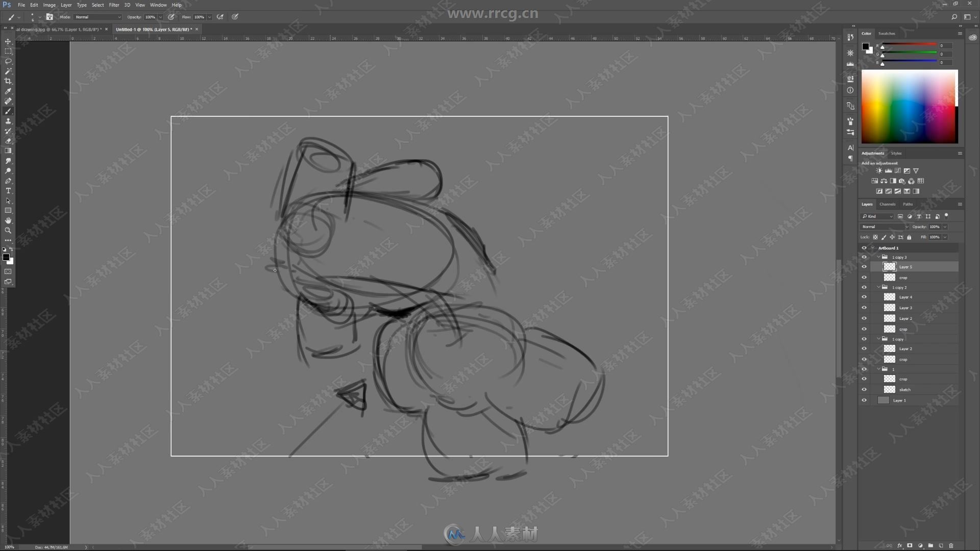Screen dimensions: 980x551
Task: Toggle visibility of group 1 copy 3
Action: (x=864, y=257)
